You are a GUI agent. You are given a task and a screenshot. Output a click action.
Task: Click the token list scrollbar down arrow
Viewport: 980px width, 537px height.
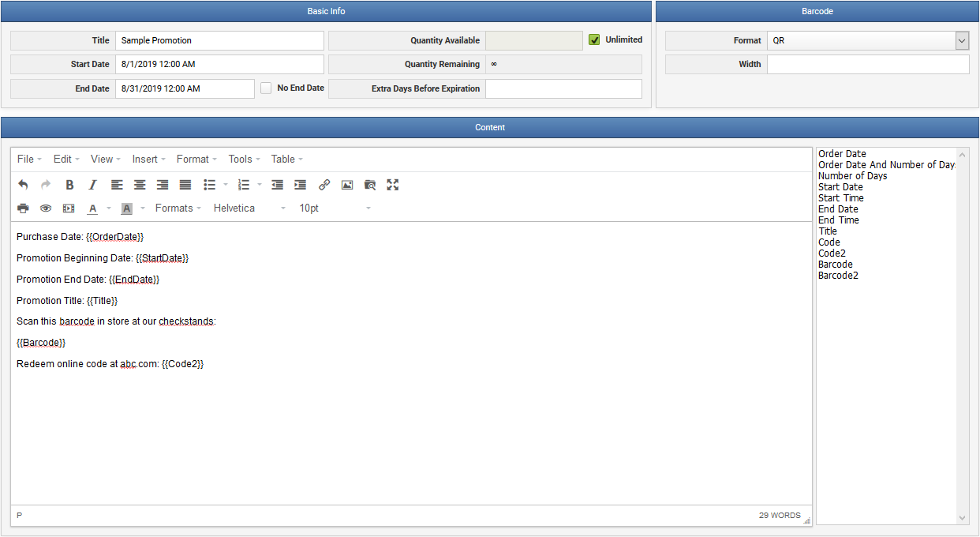[x=962, y=518]
